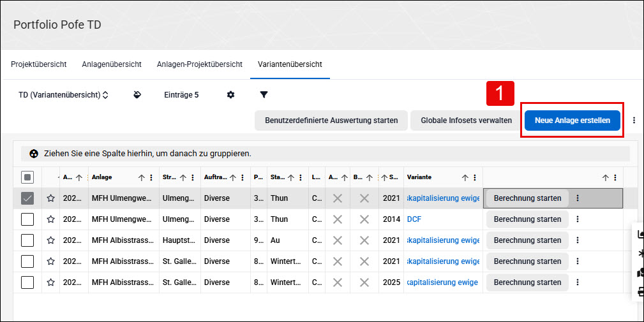This screenshot has width=644, height=322.
Task: Open the gear settings icon
Action: [231, 95]
